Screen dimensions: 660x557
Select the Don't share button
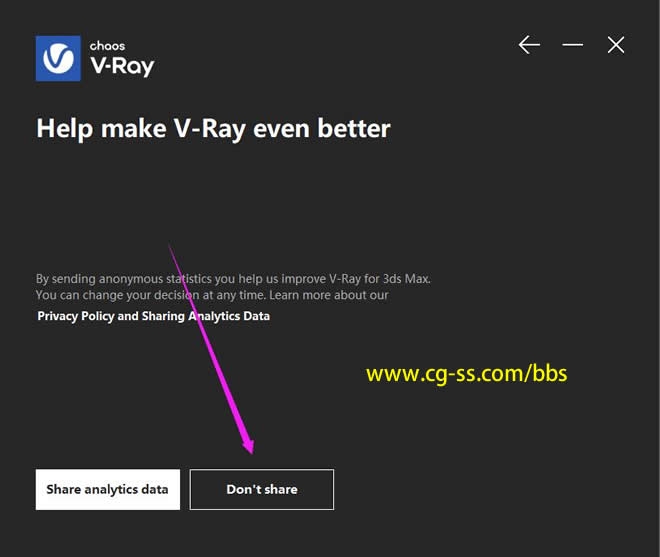pyautogui.click(x=262, y=489)
